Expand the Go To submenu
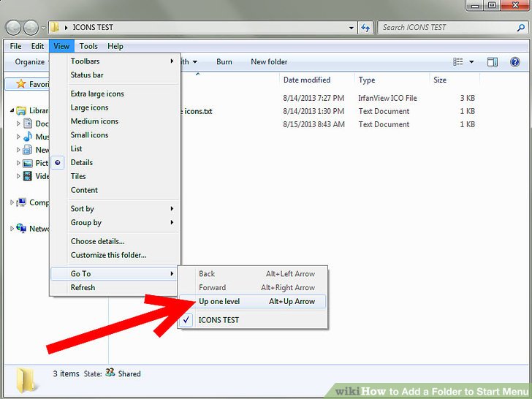 pos(115,274)
